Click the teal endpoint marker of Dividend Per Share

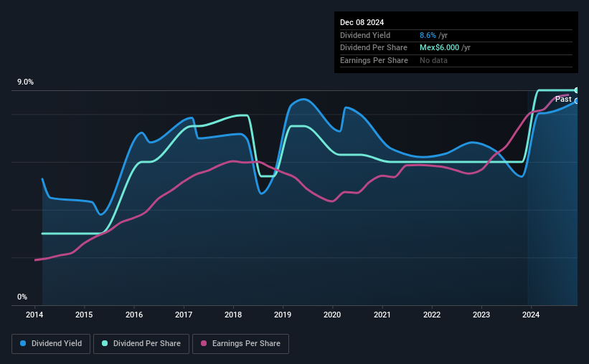(577, 90)
